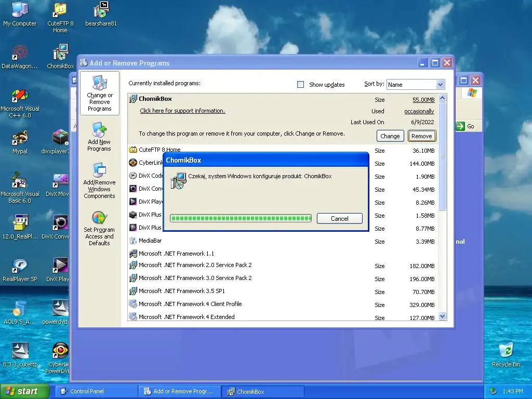This screenshot has width=532, height=399.
Task: Launch RealPlayer SP desktop shortcut
Action: 20,270
